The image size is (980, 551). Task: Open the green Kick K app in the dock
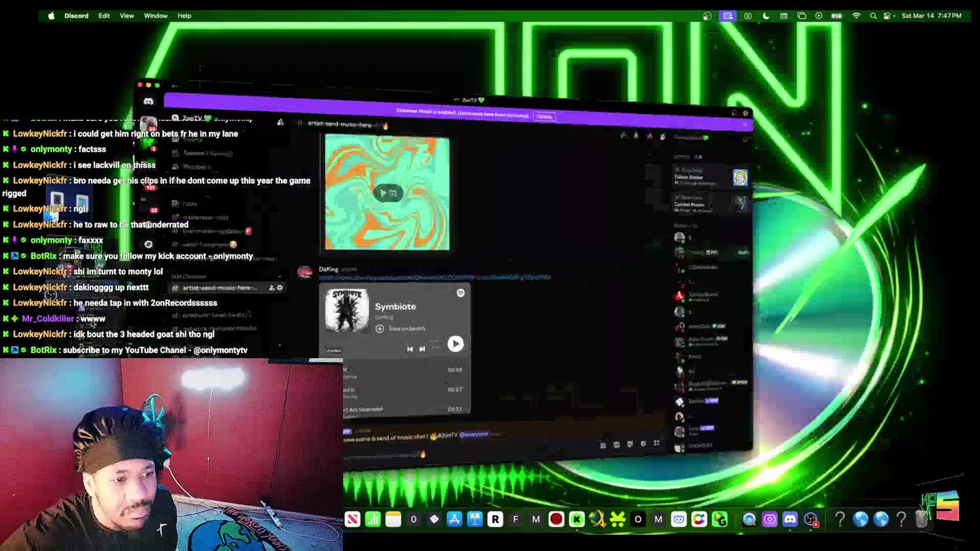click(577, 520)
